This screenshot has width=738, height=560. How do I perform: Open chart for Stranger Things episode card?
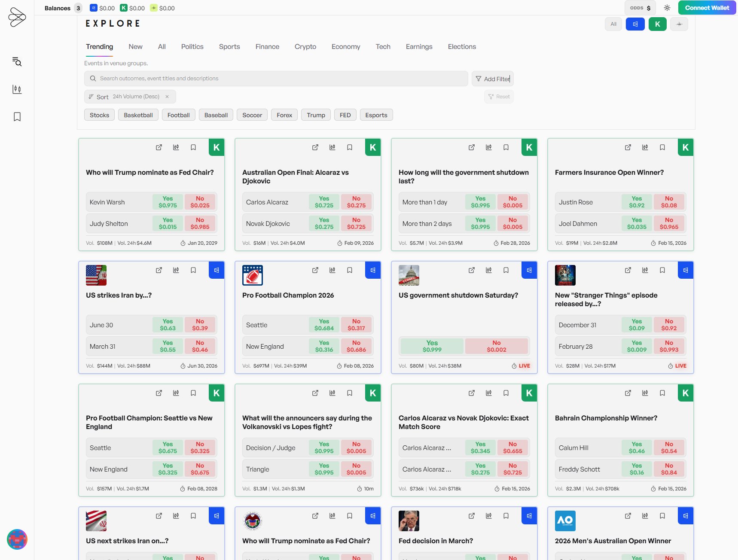coord(645,270)
